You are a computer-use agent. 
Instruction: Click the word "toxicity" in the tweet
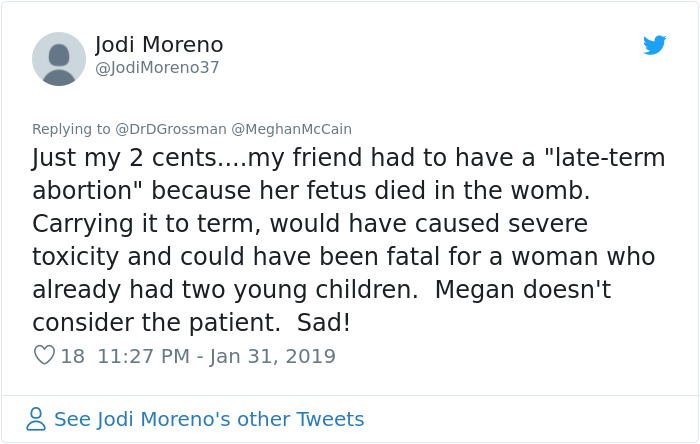coord(77,256)
